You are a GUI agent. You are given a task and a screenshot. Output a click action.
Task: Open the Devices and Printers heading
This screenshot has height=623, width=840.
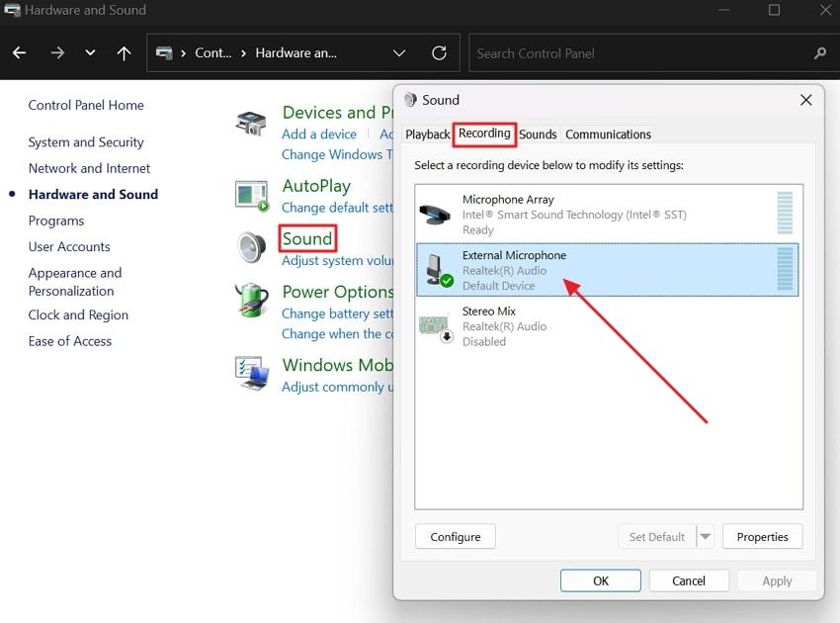(x=338, y=113)
